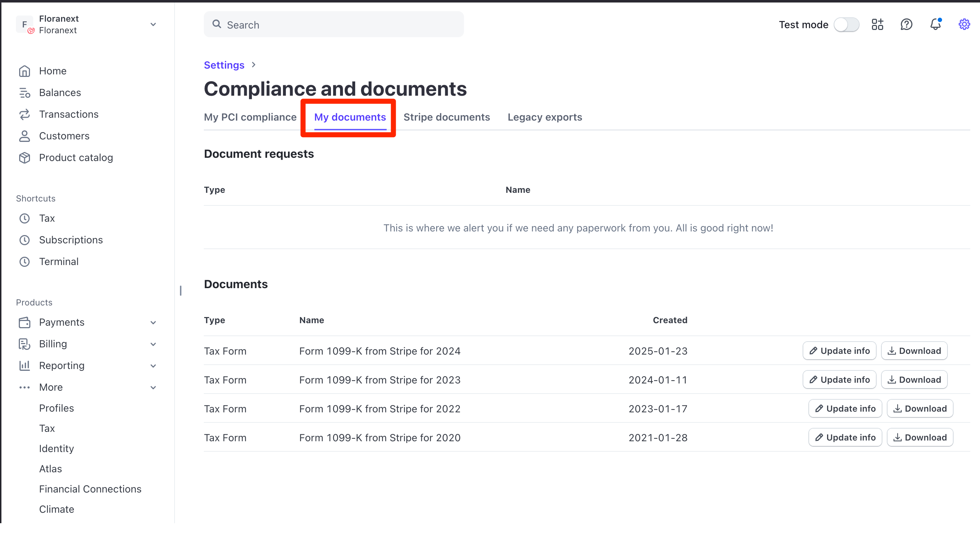
Task: Open Customers page in sidebar
Action: point(64,136)
